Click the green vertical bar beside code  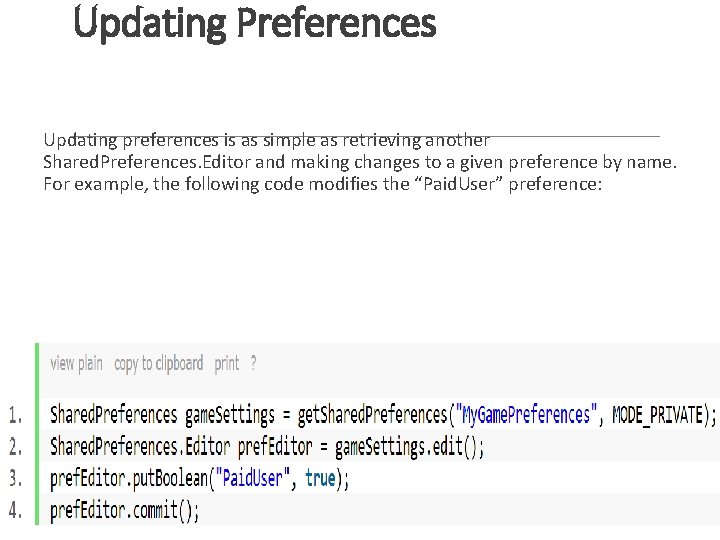tap(37, 435)
